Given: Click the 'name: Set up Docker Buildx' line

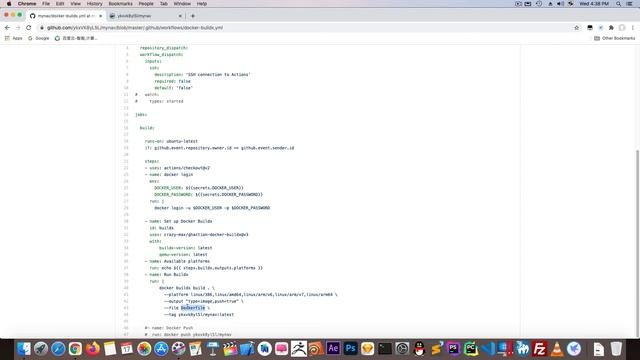Looking at the screenshot, I should (x=178, y=221).
